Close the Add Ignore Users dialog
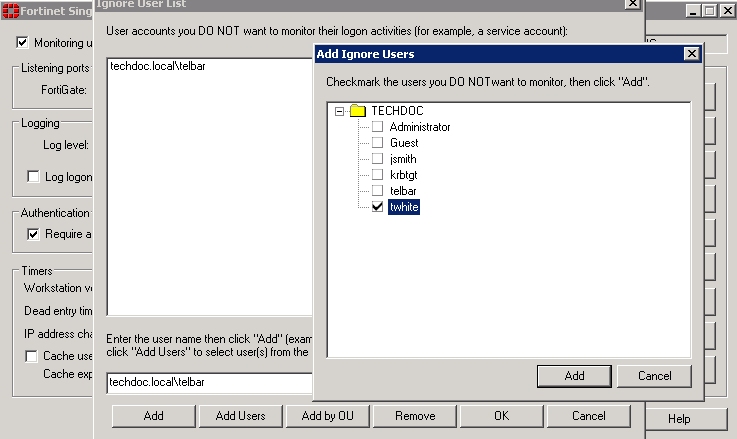This screenshot has height=439, width=737. pos(690,53)
